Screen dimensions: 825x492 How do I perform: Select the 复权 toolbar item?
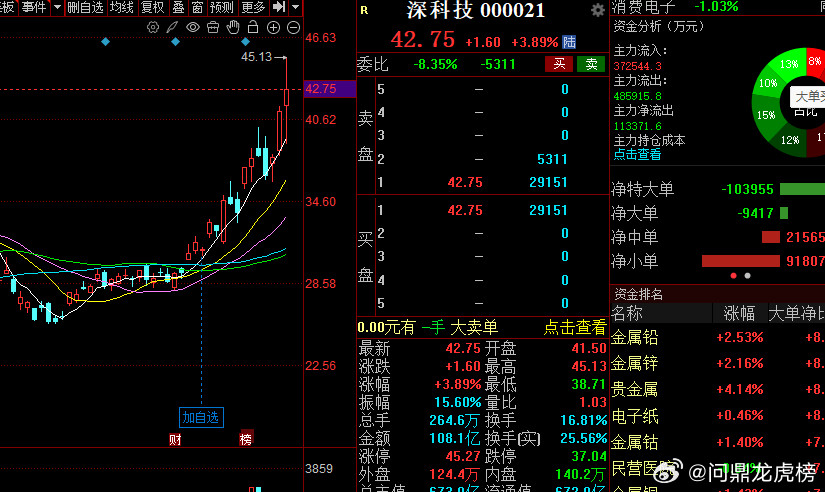[153, 7]
